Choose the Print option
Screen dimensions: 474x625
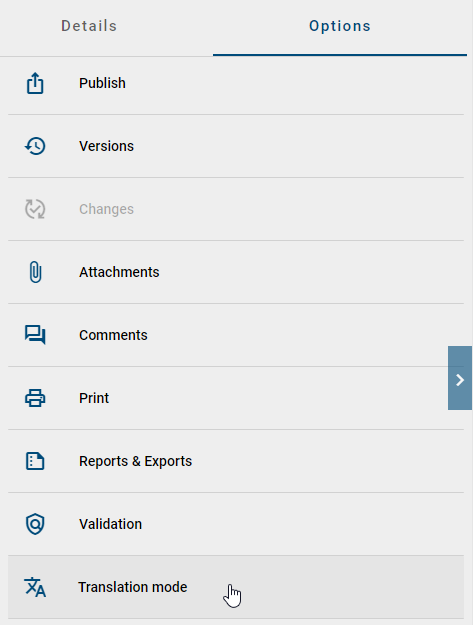coord(236,398)
